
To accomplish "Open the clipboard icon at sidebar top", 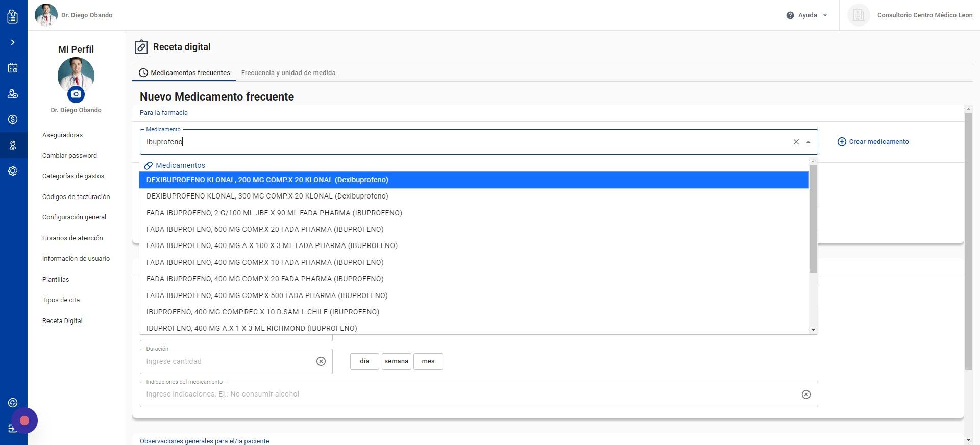I will pyautogui.click(x=13, y=16).
